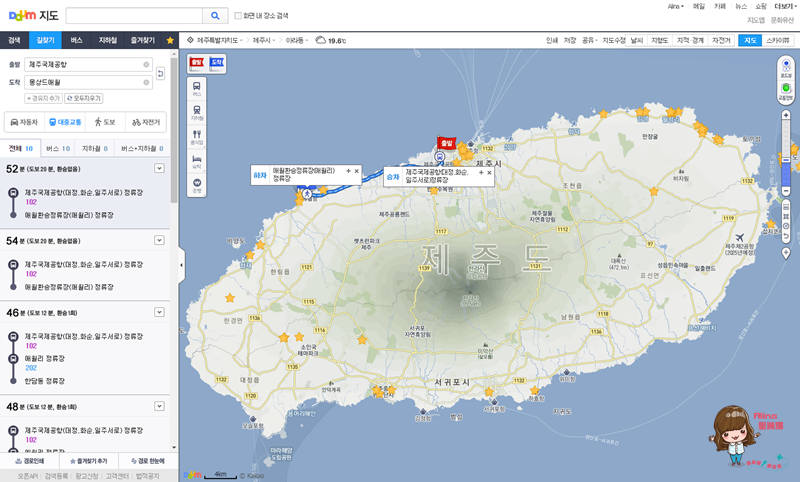Click 경로인쇄 print route button
This screenshot has width=800, height=482.
(x=30, y=461)
